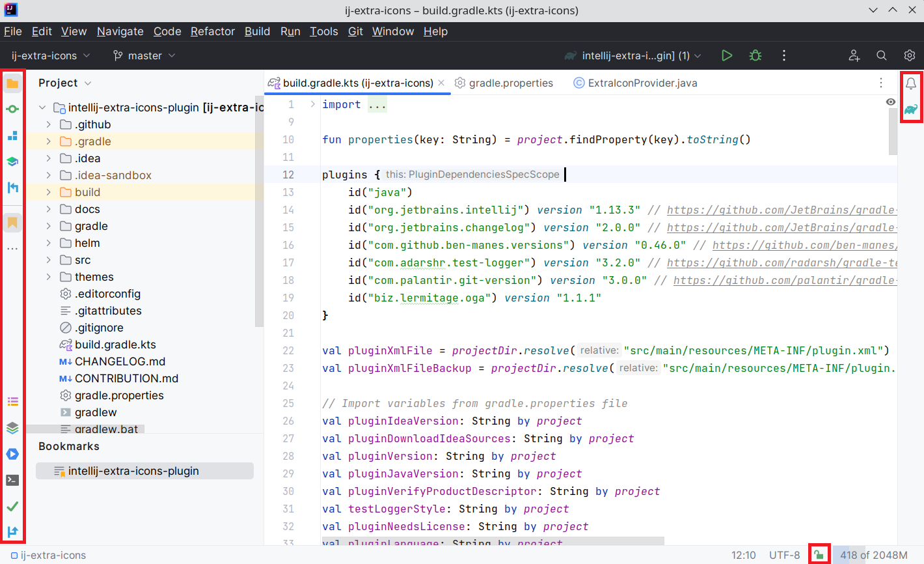Expand the .gradle folder
Screen dimensions: 924x564
pos(49,141)
